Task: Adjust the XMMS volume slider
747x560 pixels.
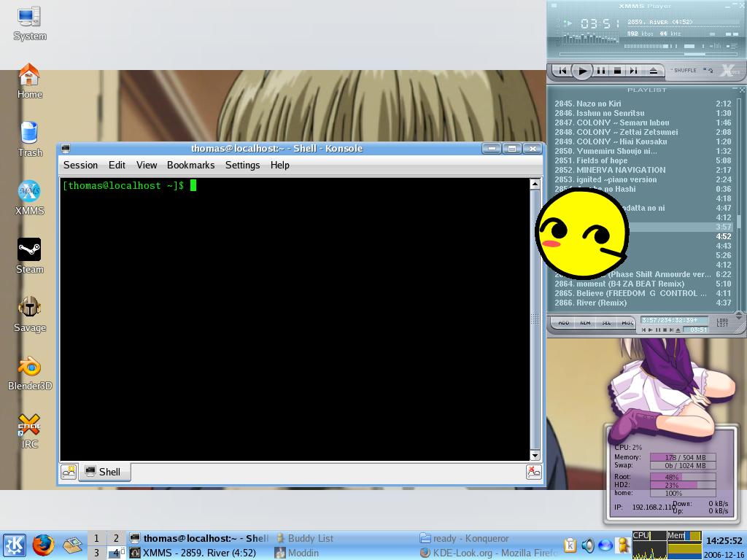Action: 650,46
